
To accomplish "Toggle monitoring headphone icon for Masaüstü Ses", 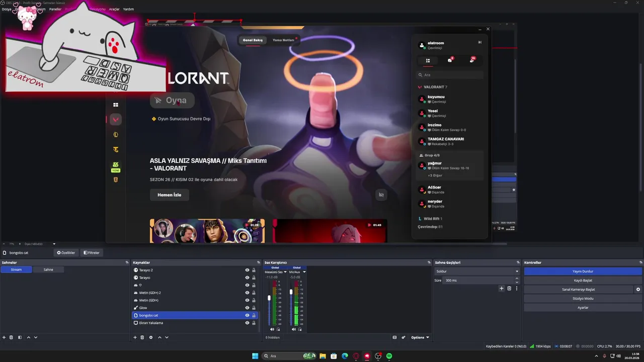I will tap(278, 329).
